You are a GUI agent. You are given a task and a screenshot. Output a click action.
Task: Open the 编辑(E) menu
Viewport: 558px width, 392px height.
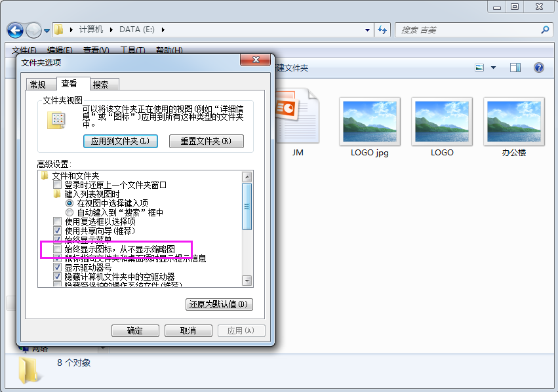click(60, 50)
